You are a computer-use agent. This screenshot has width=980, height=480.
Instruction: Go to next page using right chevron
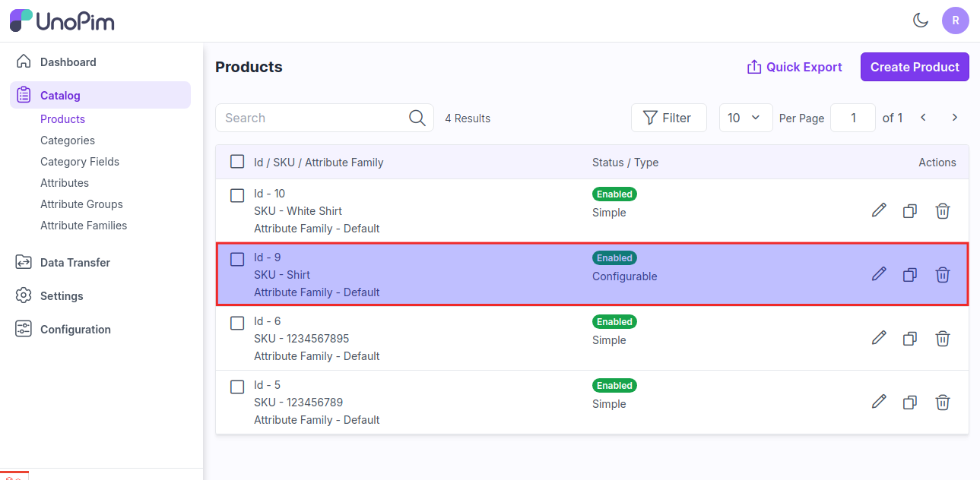pos(955,118)
